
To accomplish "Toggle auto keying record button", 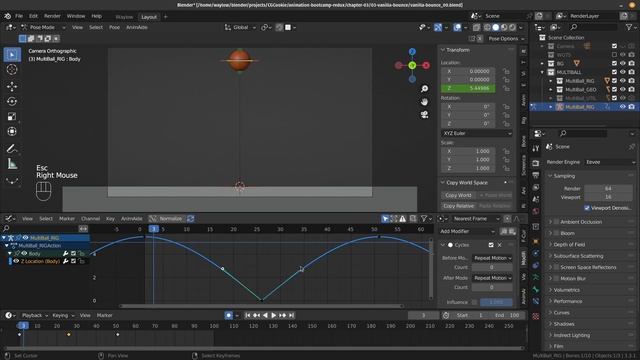I will point(229,315).
